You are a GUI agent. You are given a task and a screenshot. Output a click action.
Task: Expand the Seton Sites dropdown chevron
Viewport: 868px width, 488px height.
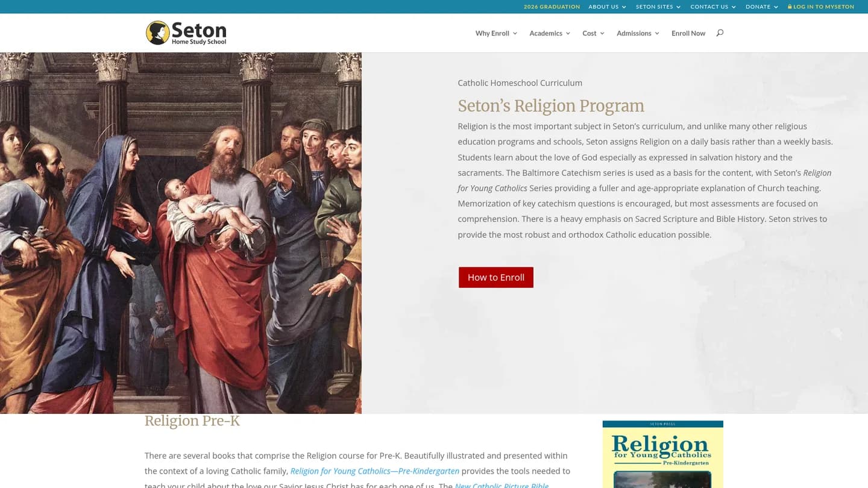(x=678, y=7)
